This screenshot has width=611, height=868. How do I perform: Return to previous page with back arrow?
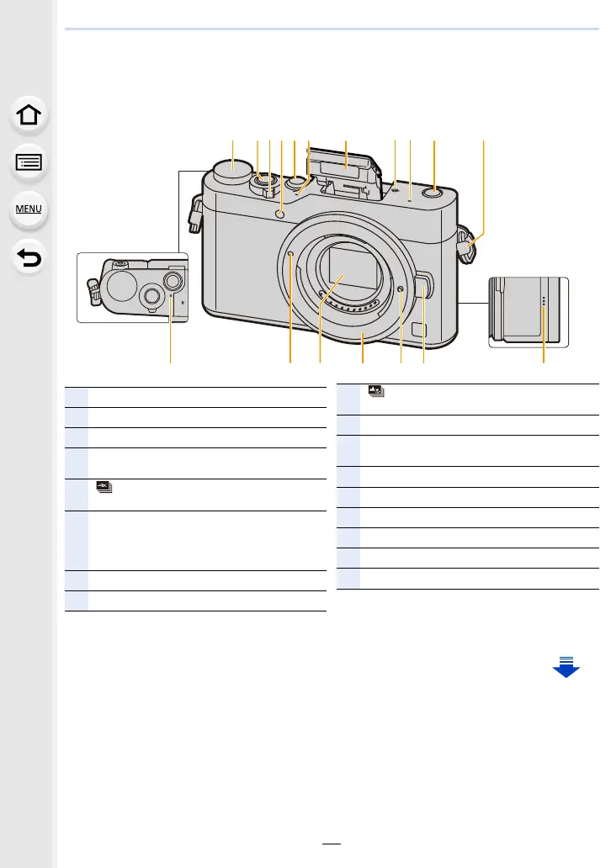click(x=29, y=257)
